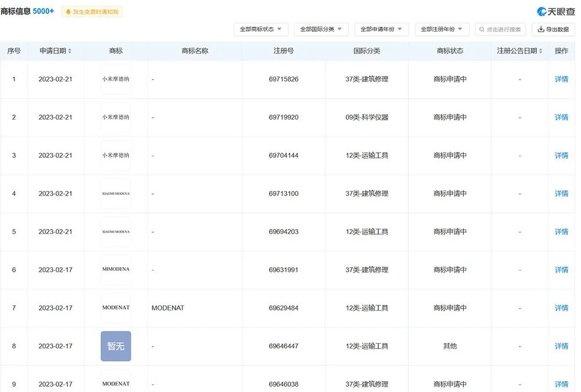Image resolution: width=581 pixels, height=392 pixels.
Task: Open 详情 for registration 69629484
Action: click(x=561, y=308)
